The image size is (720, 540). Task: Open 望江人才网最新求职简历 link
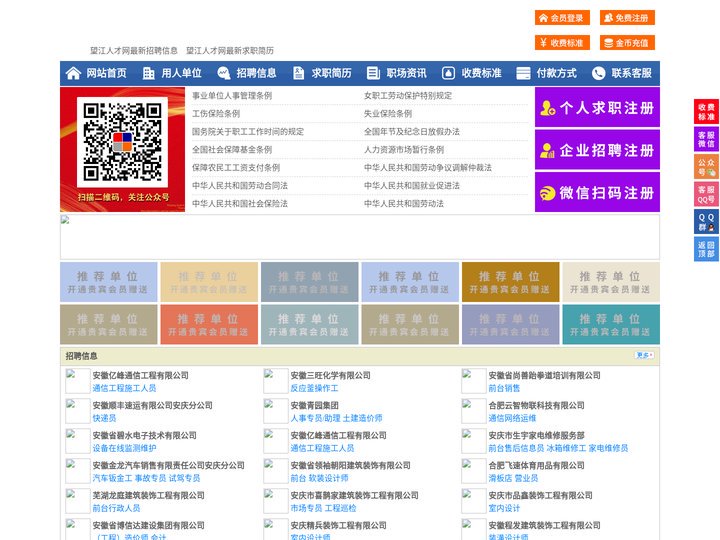pos(230,51)
